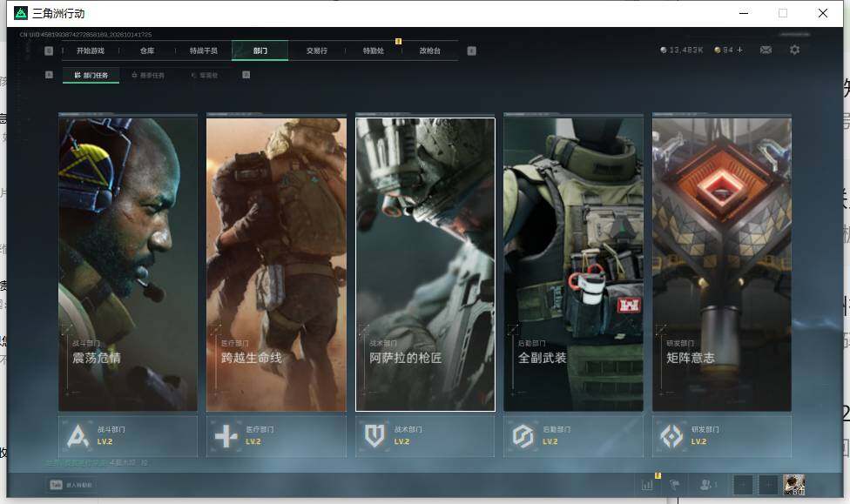
Task: Open the 特勤处 tab
Action: coord(374,51)
